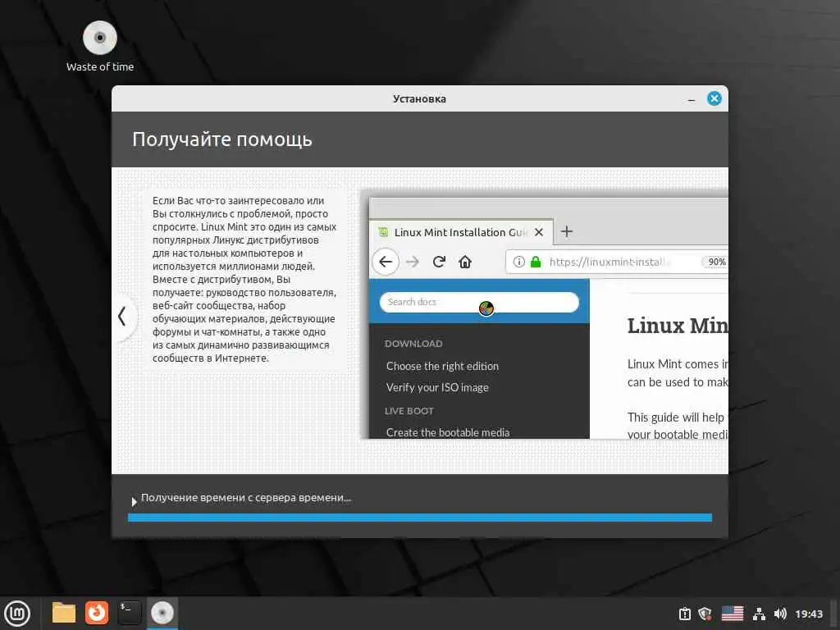Viewport: 840px width, 630px height.
Task: Open the Linux Mint start menu
Action: click(x=17, y=613)
